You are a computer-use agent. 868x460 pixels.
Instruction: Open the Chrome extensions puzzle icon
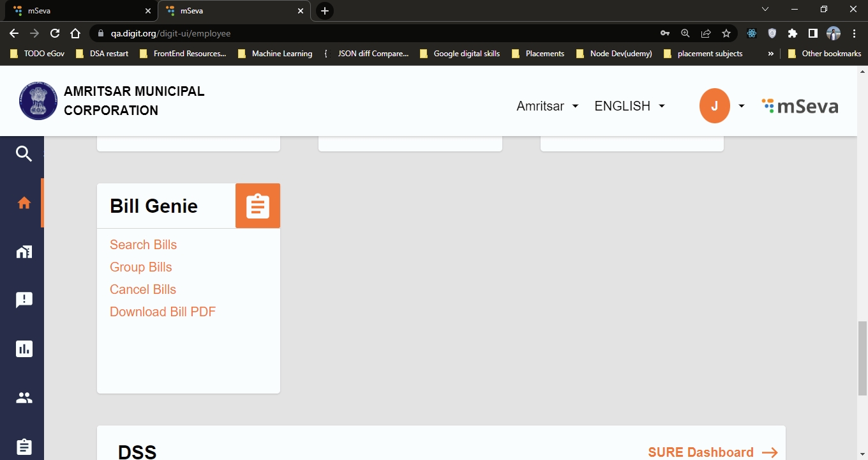(x=793, y=33)
